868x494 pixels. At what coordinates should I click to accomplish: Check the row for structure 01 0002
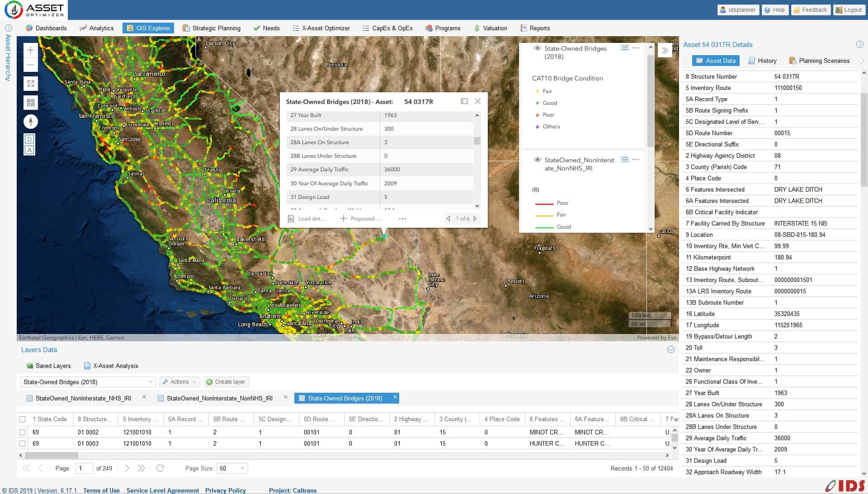[23, 432]
